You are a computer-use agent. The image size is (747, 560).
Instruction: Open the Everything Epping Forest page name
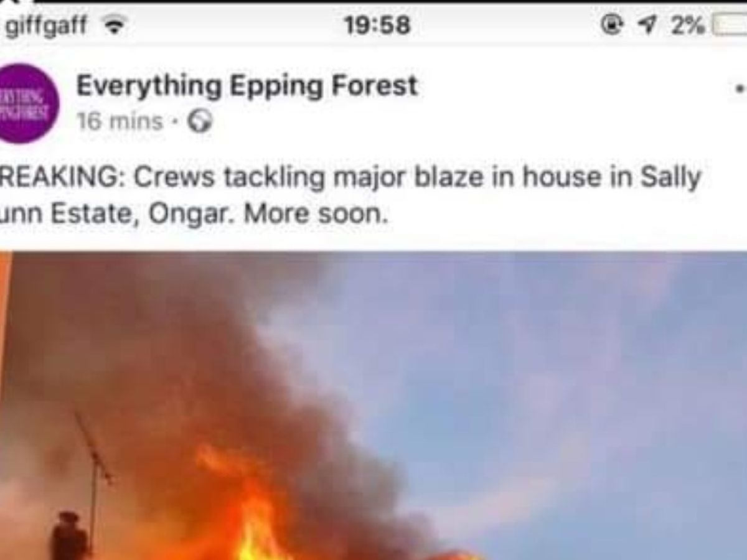tap(247, 86)
